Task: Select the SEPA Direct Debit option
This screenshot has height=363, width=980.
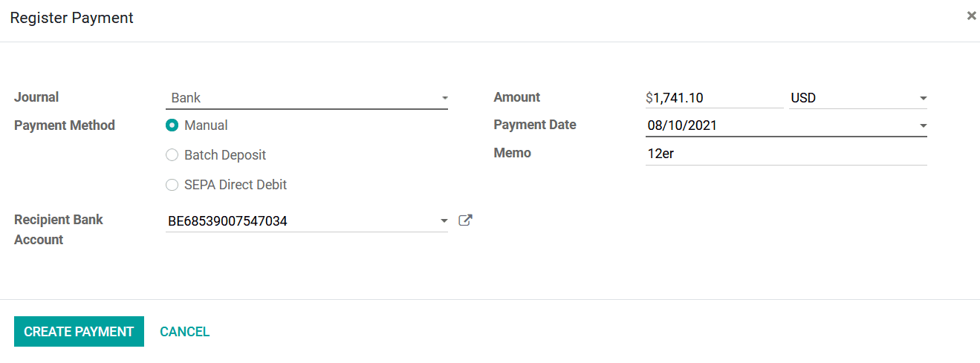Action: 172,185
